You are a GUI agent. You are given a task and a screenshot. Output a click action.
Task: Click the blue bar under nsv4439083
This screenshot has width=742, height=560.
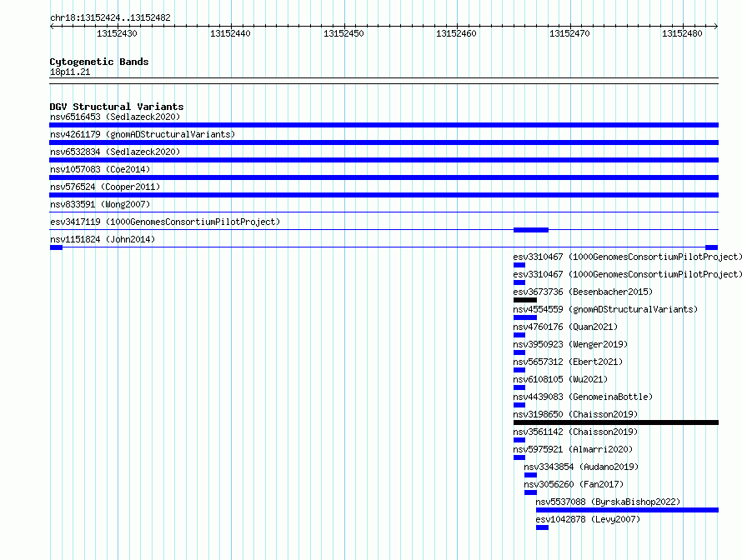(519, 405)
